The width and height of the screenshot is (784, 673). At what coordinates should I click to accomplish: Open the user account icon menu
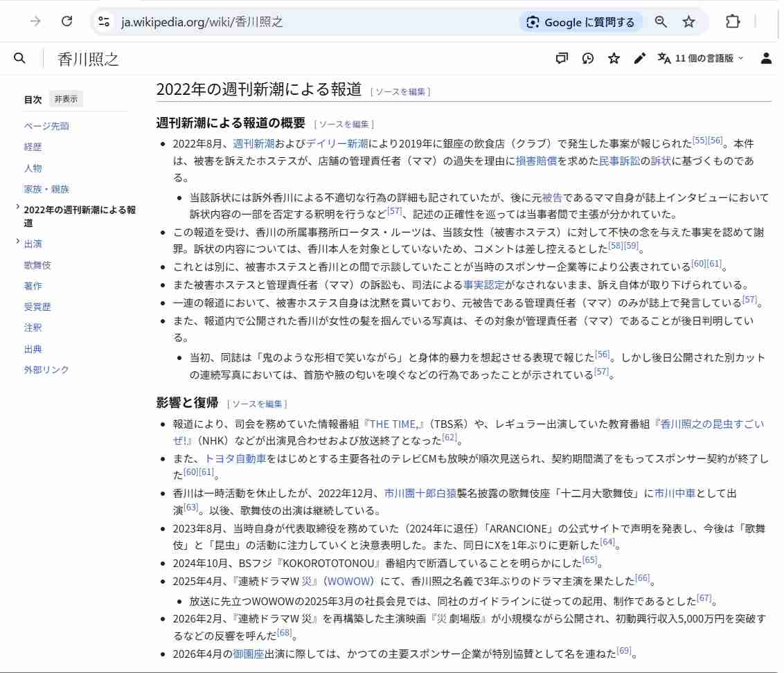pos(766,58)
